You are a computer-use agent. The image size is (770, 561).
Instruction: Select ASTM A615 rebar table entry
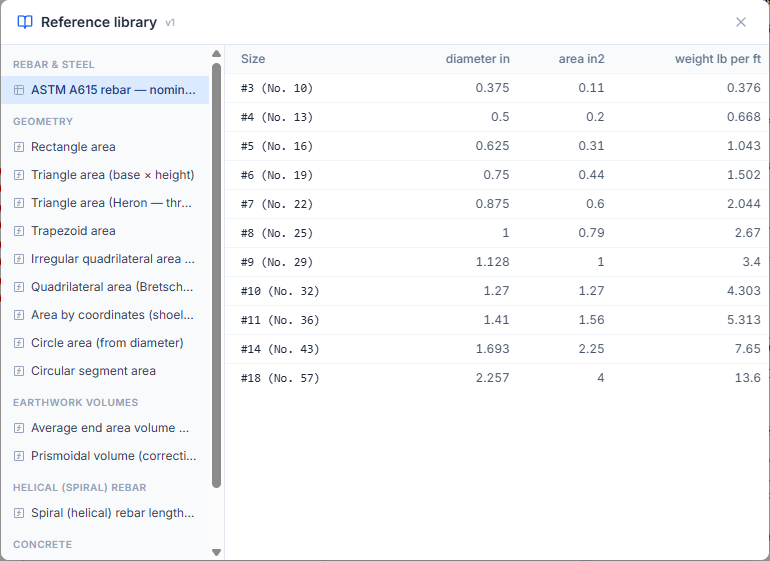(105, 90)
